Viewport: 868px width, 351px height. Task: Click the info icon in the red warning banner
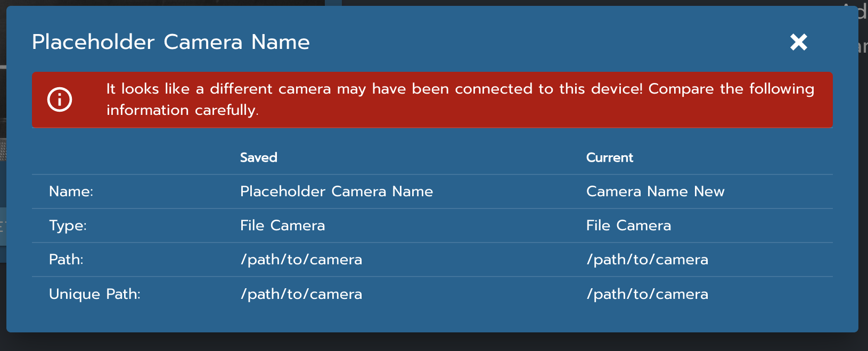60,99
